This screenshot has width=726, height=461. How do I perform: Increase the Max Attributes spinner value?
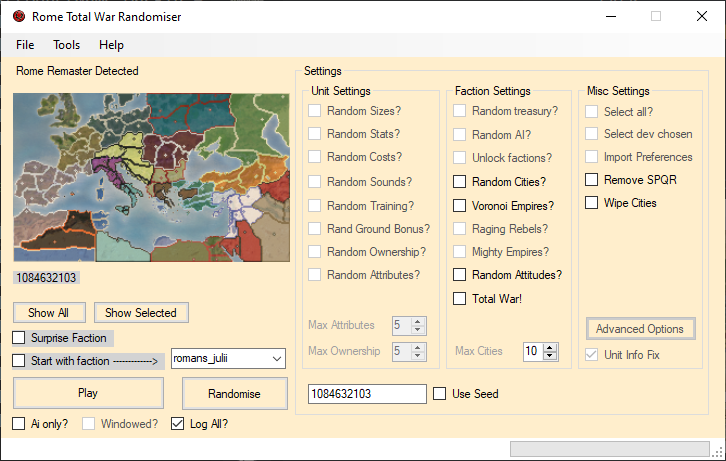coord(418,322)
